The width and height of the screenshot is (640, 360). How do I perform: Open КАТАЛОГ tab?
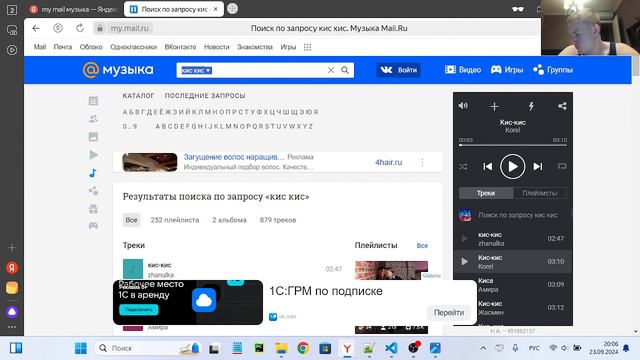tap(138, 96)
